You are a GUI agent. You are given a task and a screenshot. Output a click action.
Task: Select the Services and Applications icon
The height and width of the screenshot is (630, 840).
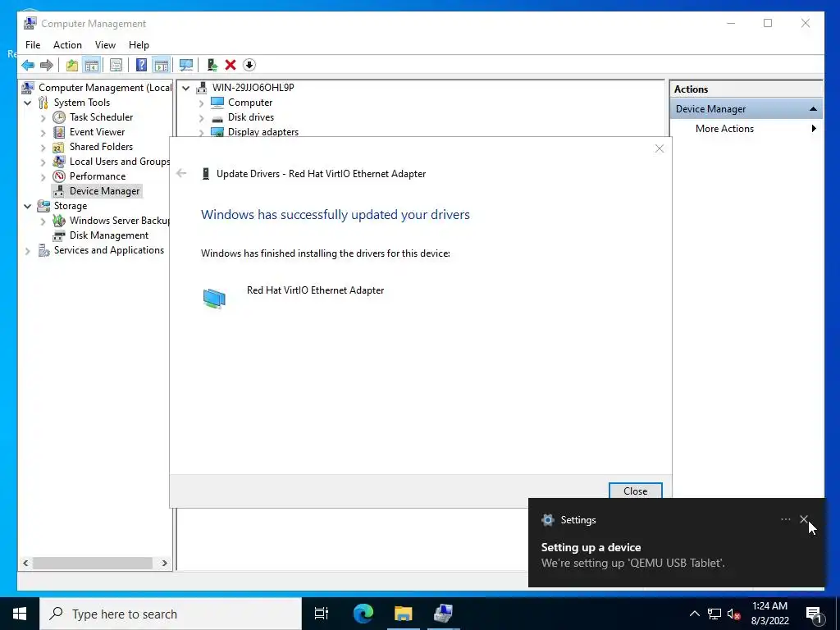pyautogui.click(x=44, y=250)
